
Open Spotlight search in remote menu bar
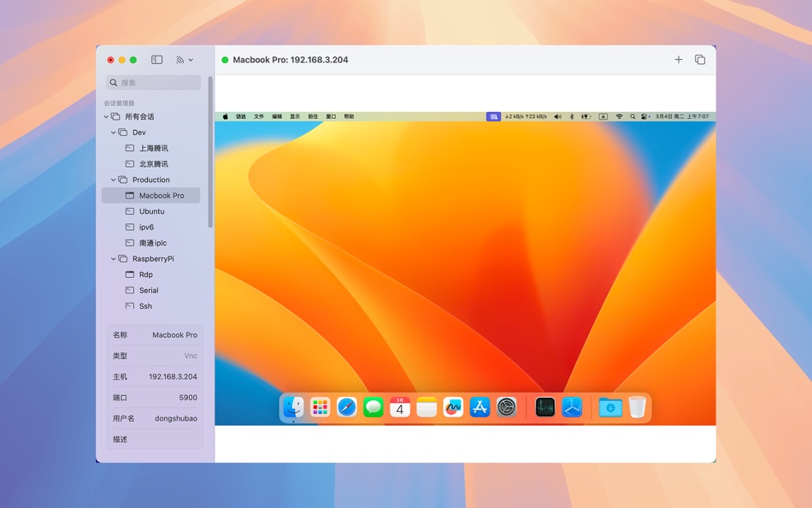pyautogui.click(x=633, y=116)
